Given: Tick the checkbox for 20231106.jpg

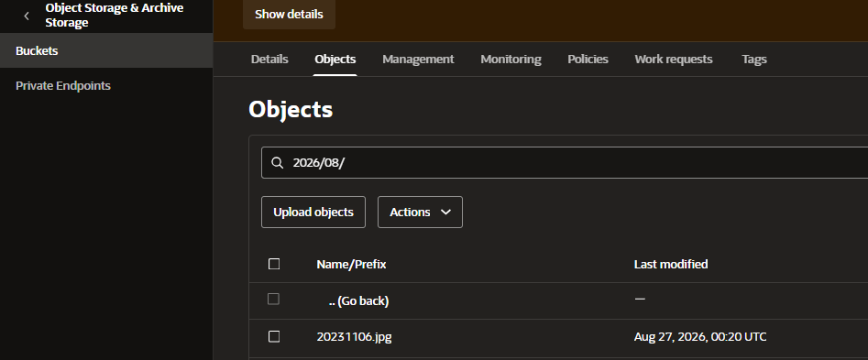Looking at the screenshot, I should click(x=274, y=337).
